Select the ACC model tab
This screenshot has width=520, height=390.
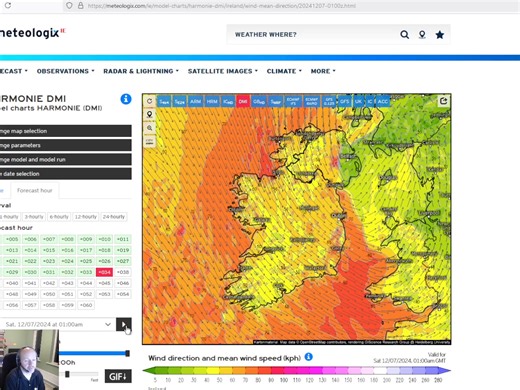tap(383, 101)
